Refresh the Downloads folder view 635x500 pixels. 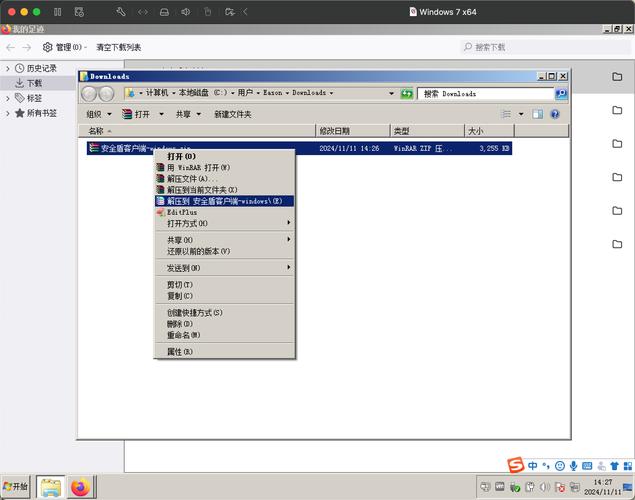(406, 94)
